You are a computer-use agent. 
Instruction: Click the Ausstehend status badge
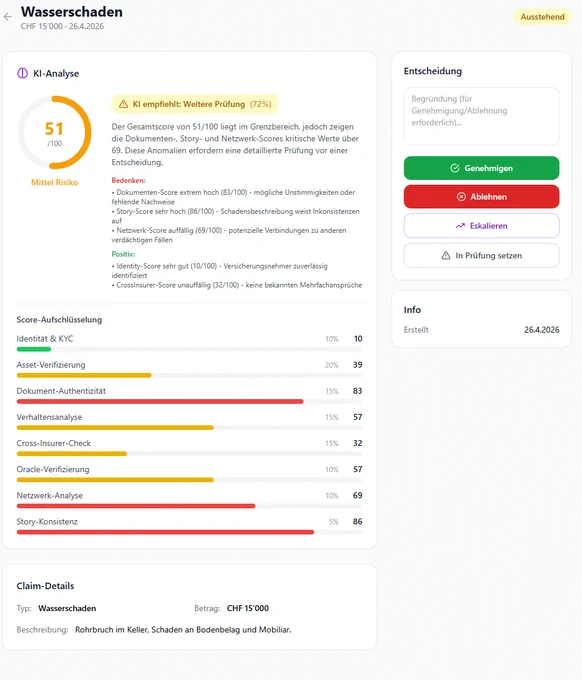(543, 17)
